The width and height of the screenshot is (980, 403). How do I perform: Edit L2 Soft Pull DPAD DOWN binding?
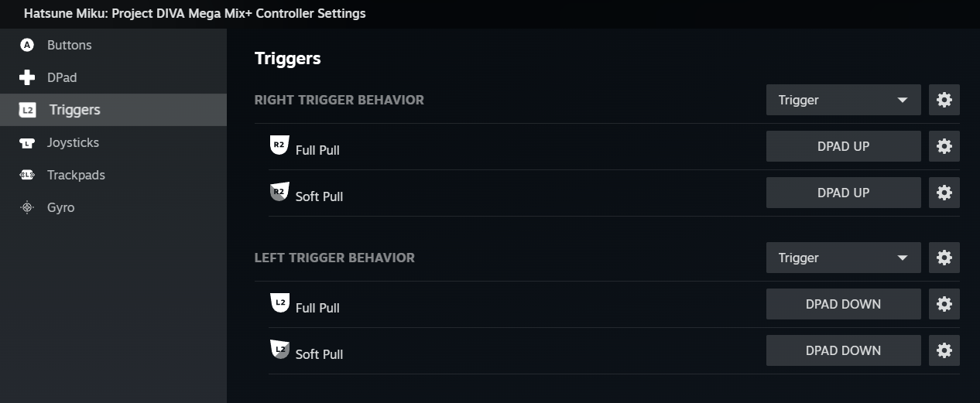pyautogui.click(x=843, y=350)
